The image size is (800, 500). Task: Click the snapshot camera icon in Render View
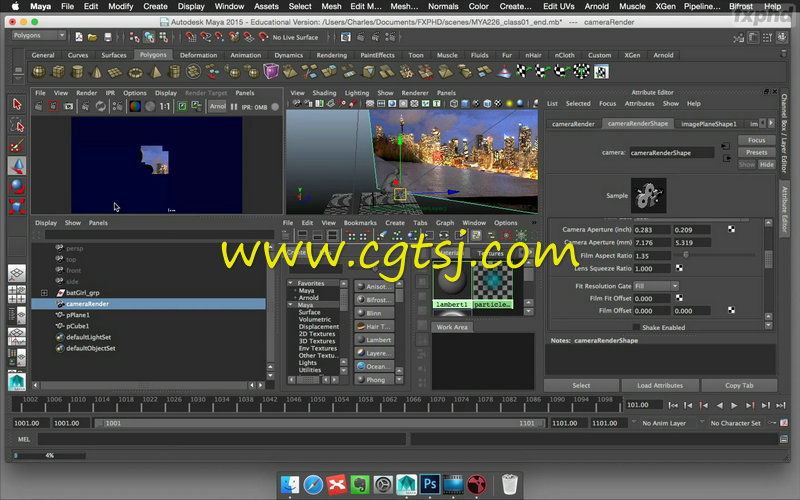pos(68,107)
